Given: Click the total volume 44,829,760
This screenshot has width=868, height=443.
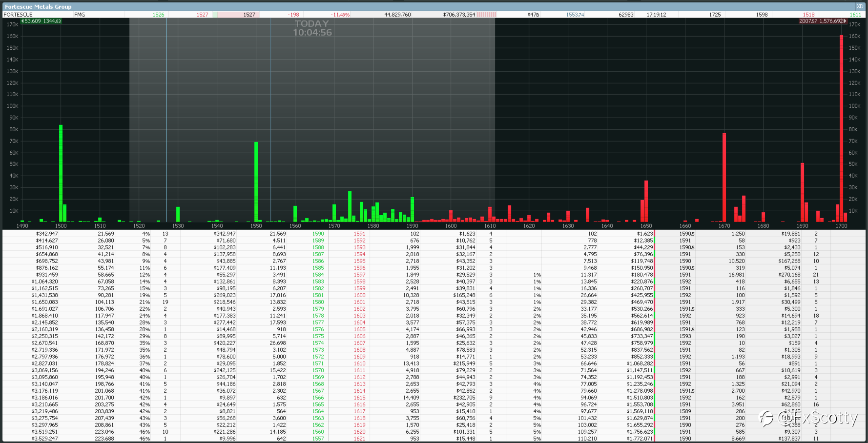Looking at the screenshot, I should [x=397, y=15].
